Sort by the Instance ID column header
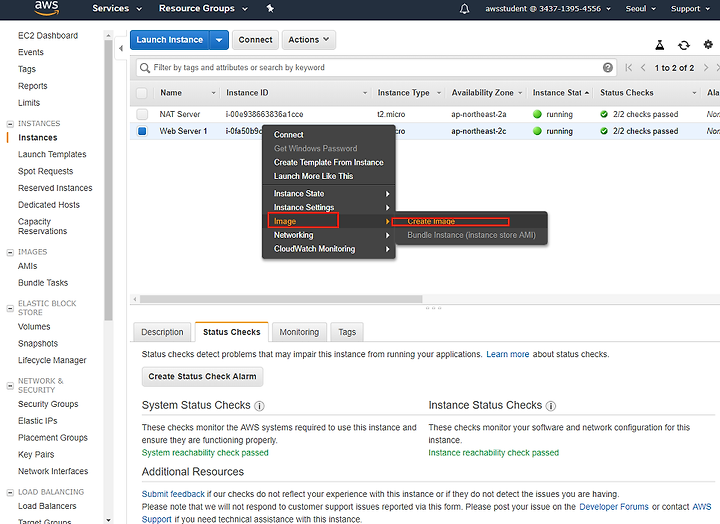This screenshot has width=720, height=524. click(x=297, y=93)
